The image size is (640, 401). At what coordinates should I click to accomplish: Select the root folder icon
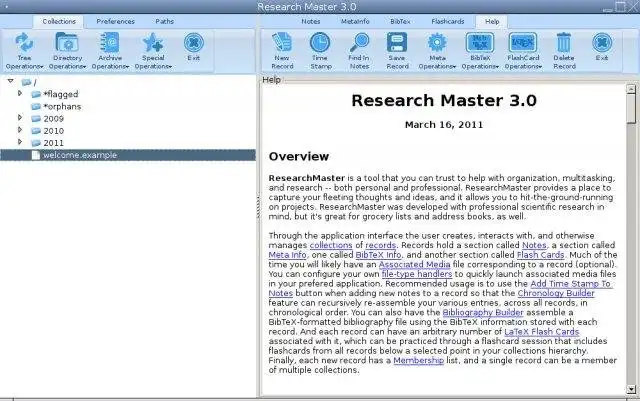pyautogui.click(x=27, y=82)
